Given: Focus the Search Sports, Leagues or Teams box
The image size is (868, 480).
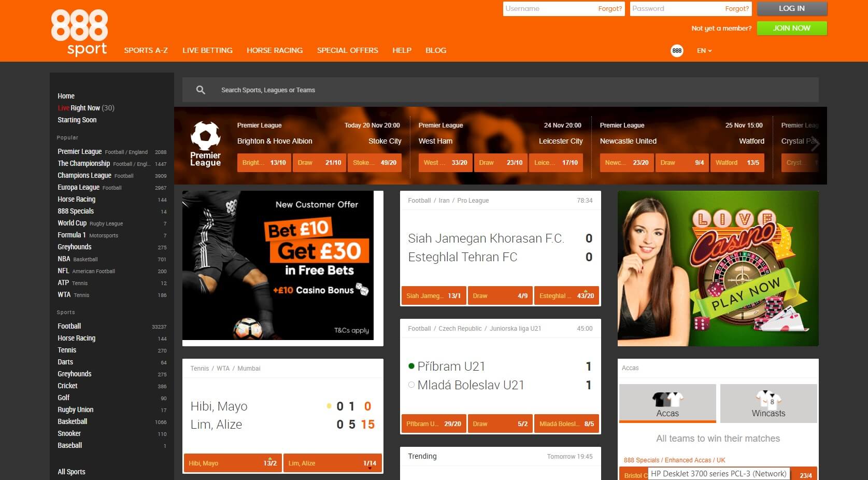Looking at the screenshot, I should (x=501, y=90).
